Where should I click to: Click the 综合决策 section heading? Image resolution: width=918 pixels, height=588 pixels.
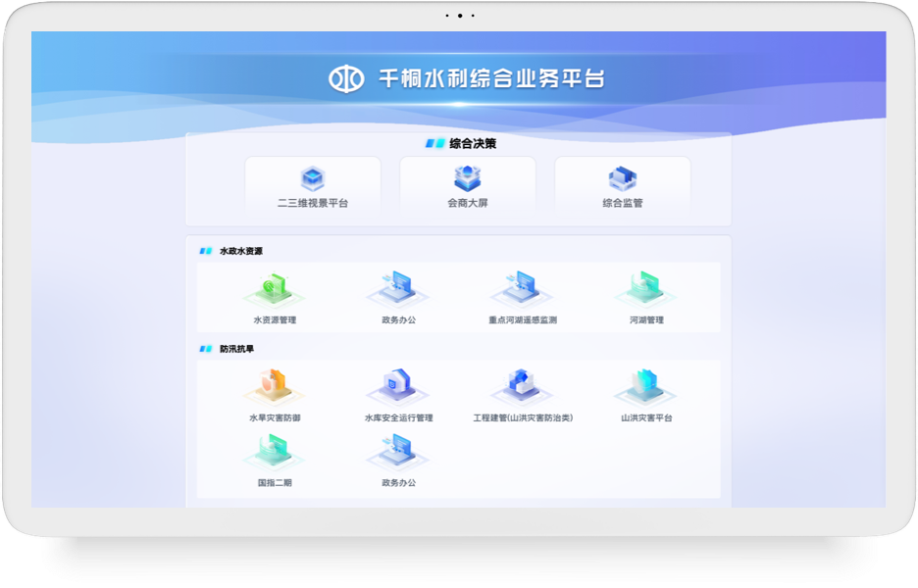(x=473, y=143)
